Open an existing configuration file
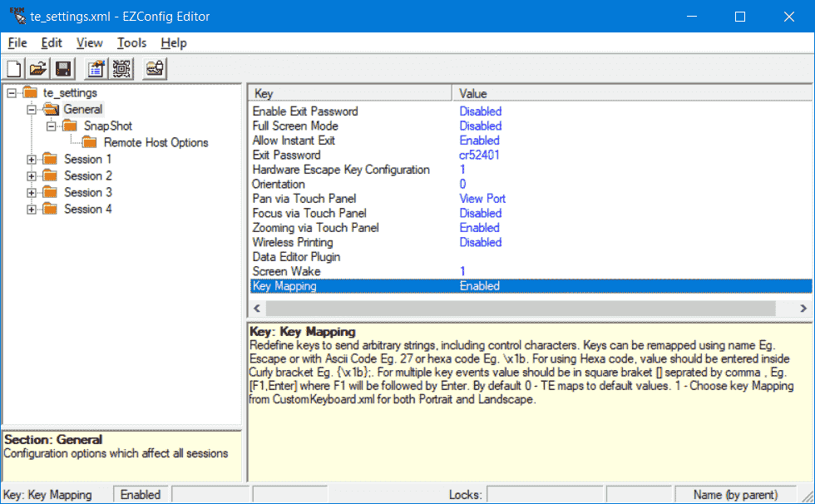 [38, 69]
